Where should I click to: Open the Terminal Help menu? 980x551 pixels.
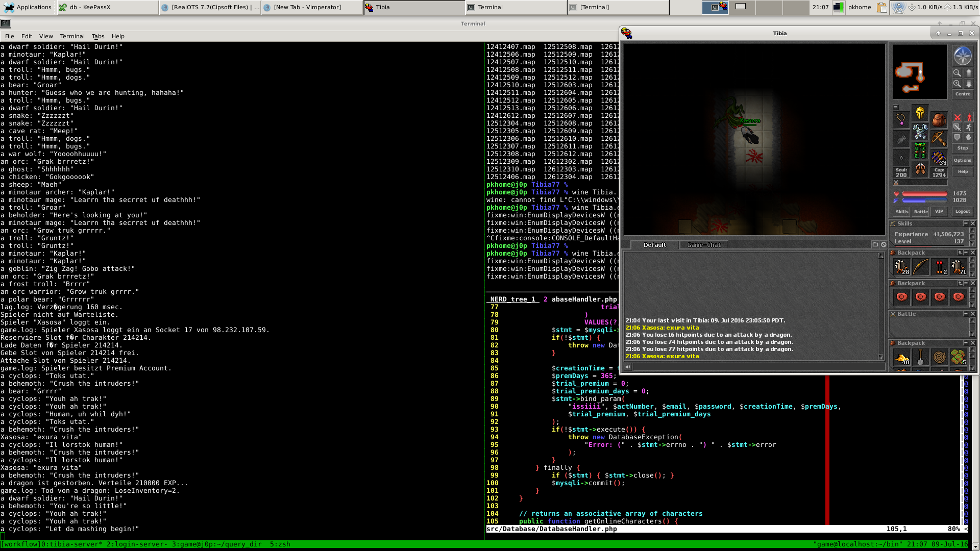(118, 36)
